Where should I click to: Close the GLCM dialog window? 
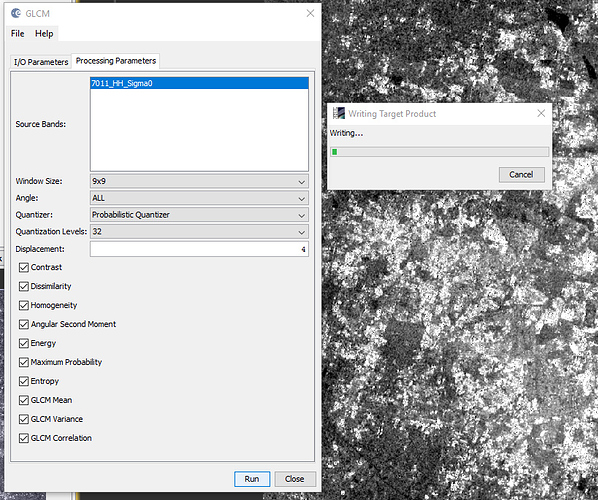coord(310,13)
